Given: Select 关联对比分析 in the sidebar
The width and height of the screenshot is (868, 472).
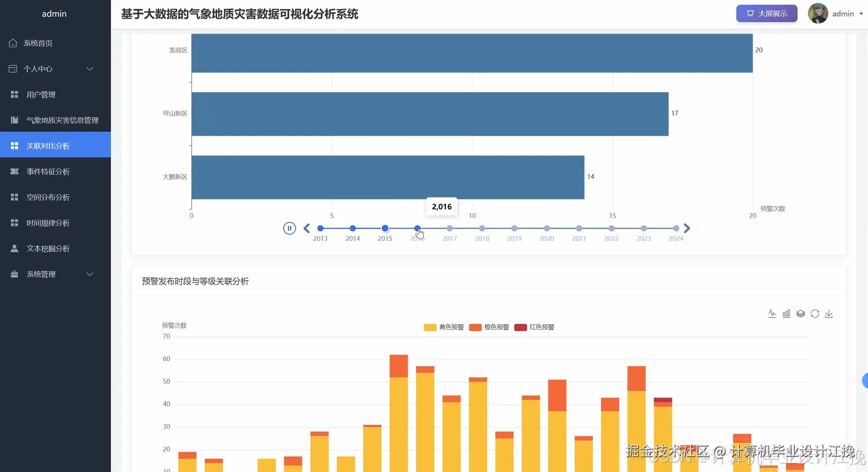Looking at the screenshot, I should (55, 146).
